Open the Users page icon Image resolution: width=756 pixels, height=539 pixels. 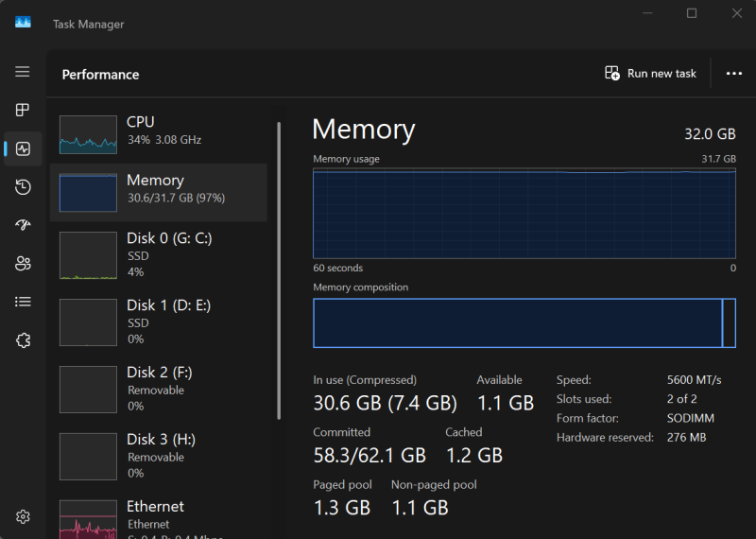(23, 264)
